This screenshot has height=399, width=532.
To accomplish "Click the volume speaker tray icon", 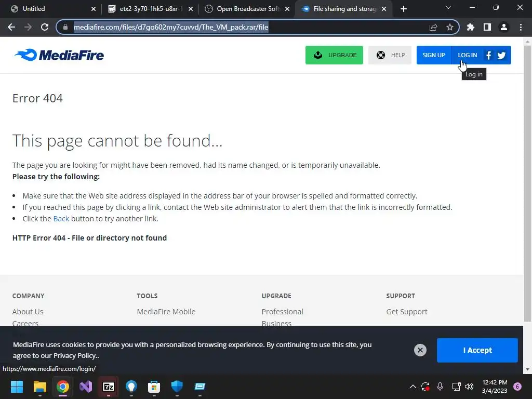I will click(469, 387).
